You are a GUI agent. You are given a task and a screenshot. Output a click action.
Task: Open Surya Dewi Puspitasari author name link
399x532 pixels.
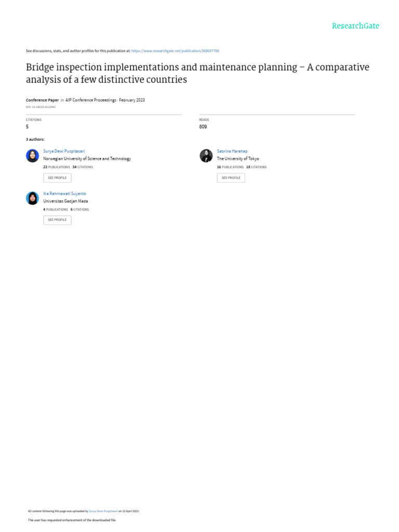coord(64,151)
